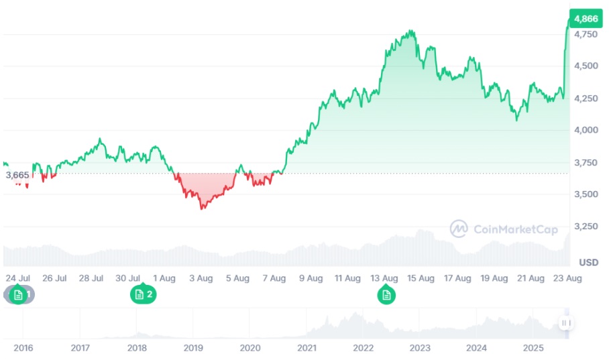Click the USD currency label

pos(589,263)
